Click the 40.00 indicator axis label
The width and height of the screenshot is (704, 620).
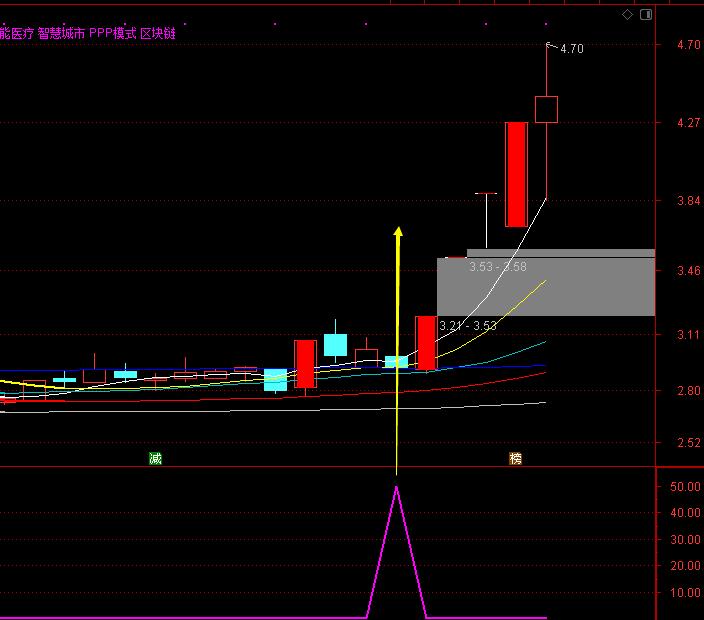(x=685, y=513)
